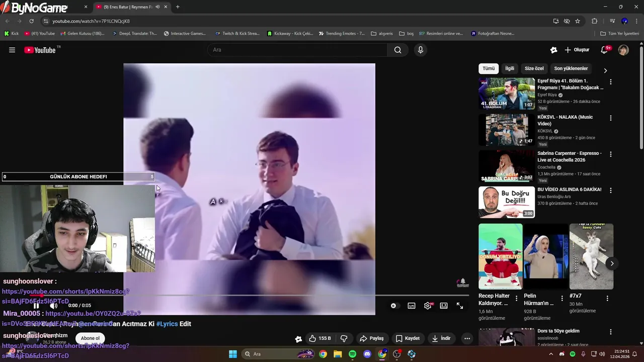Click the Kaydet save button
This screenshot has width=644, height=362.
click(x=408, y=338)
